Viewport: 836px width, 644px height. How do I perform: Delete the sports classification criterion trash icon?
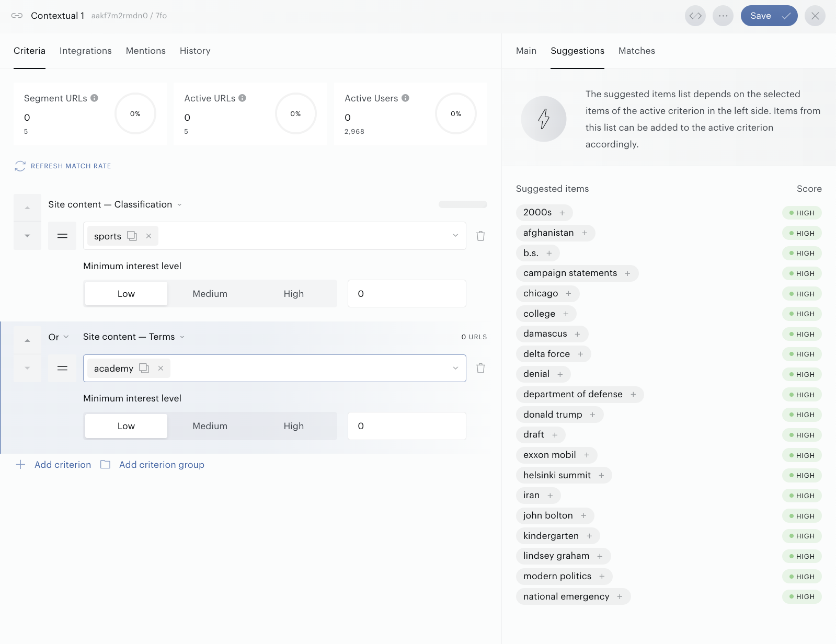pos(480,236)
